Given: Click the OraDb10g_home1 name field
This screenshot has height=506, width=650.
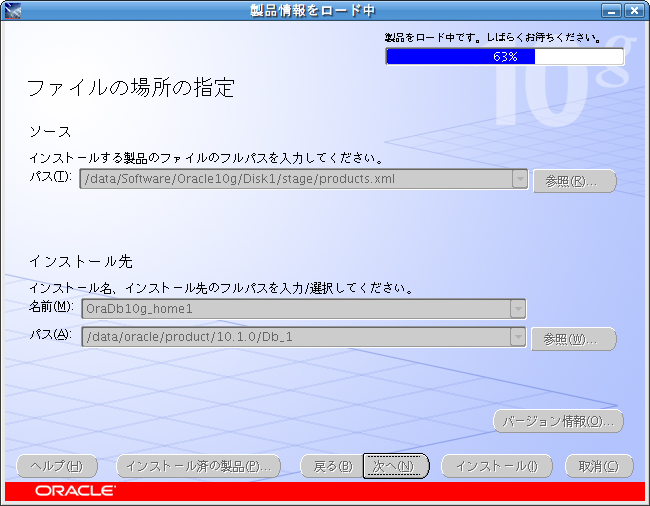Looking at the screenshot, I should pyautogui.click(x=304, y=309).
